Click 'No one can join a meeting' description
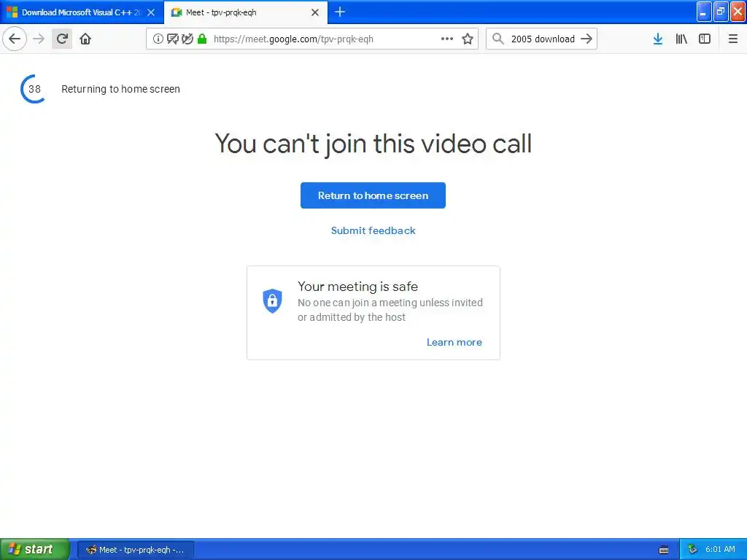Screen dimensions: 747x560 [390, 309]
